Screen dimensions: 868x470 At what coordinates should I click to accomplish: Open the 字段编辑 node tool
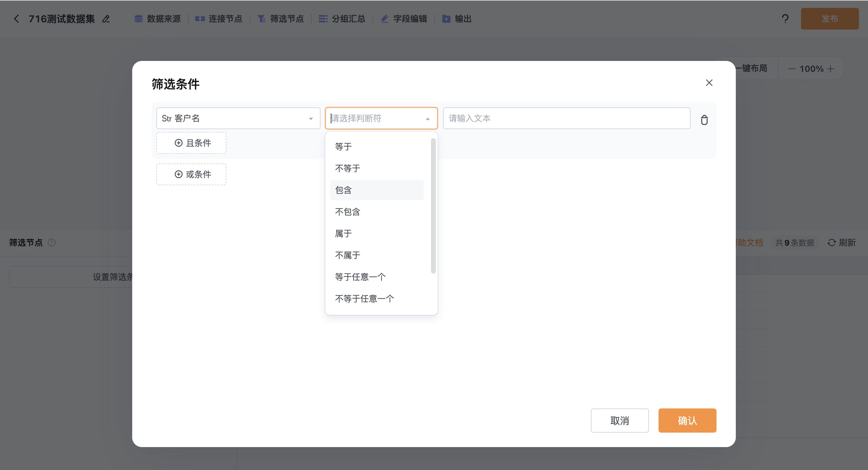(x=404, y=19)
